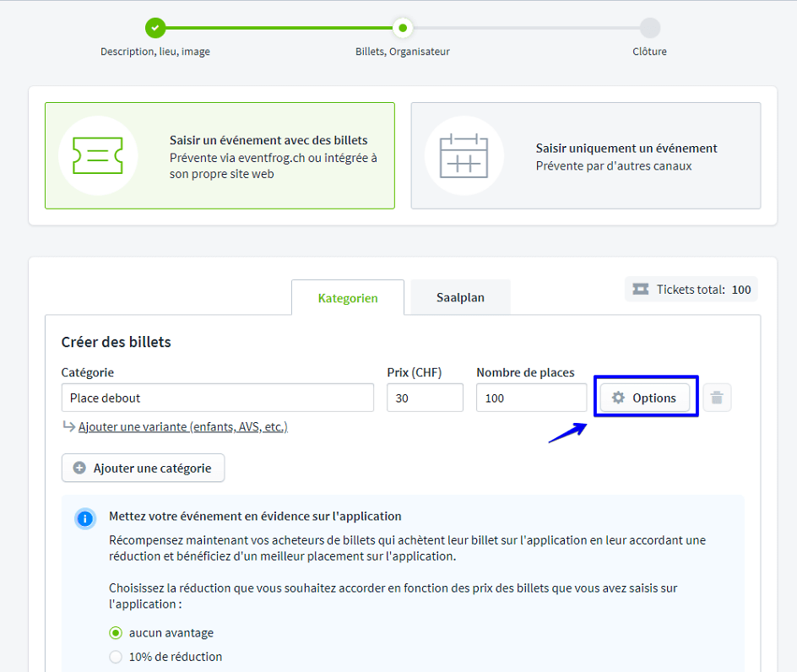The width and height of the screenshot is (797, 672).
Task: Click the Tickets total ticket icon
Action: [642, 290]
